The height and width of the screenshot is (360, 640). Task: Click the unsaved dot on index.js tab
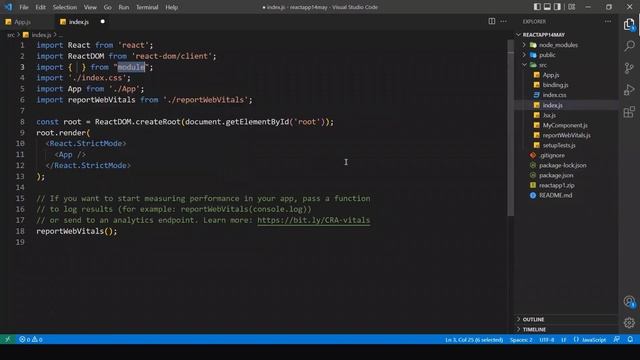click(x=102, y=21)
